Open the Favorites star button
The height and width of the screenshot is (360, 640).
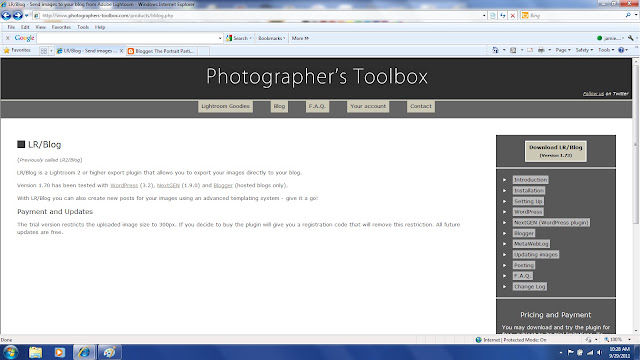[17, 51]
